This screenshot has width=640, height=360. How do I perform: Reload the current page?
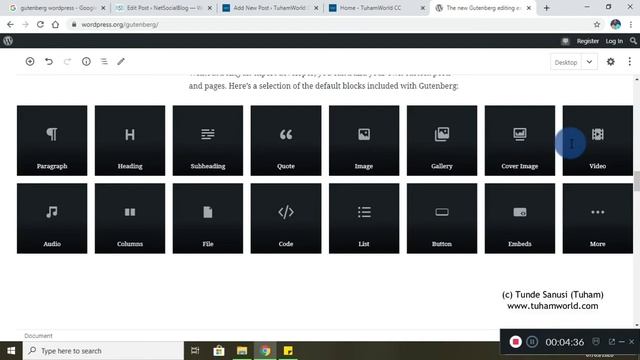[40, 24]
